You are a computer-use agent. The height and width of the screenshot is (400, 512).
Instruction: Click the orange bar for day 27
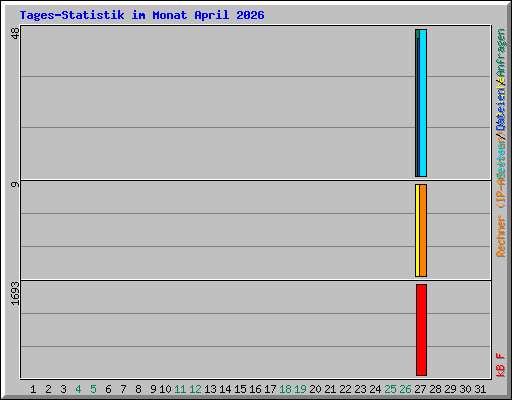coord(423,230)
